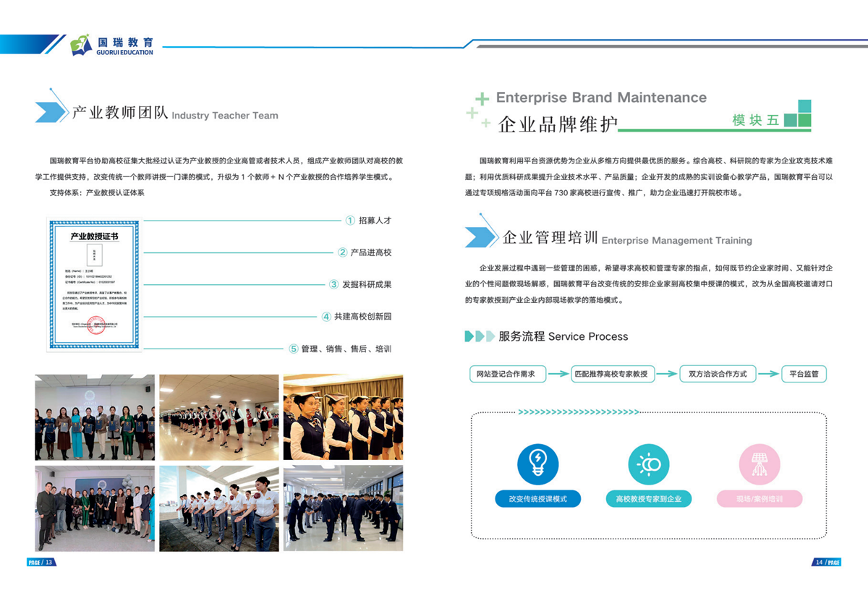Screen dimensions: 868x593
Task: Click the large green plus icon
Action: pos(482,99)
